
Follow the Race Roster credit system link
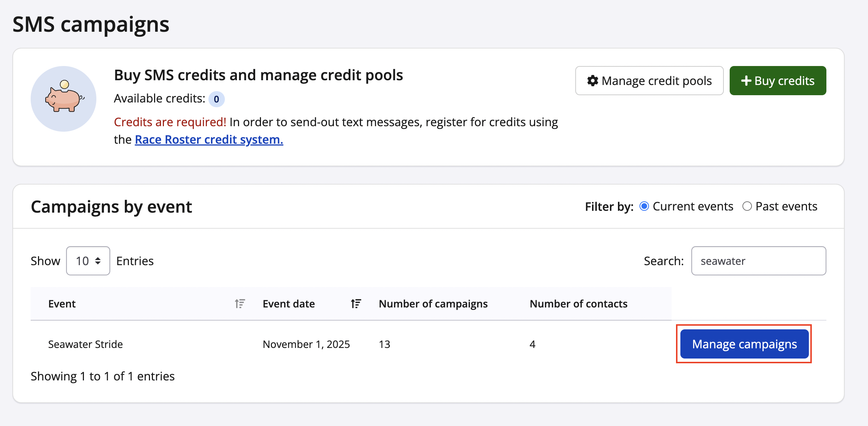[x=209, y=140]
